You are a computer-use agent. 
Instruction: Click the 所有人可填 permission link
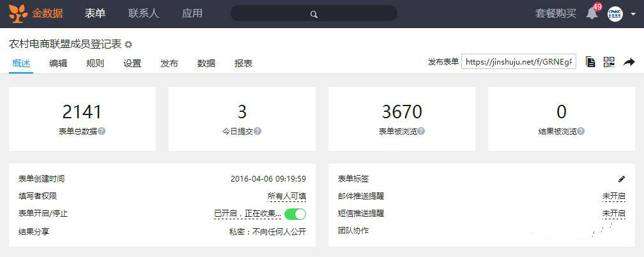click(287, 196)
